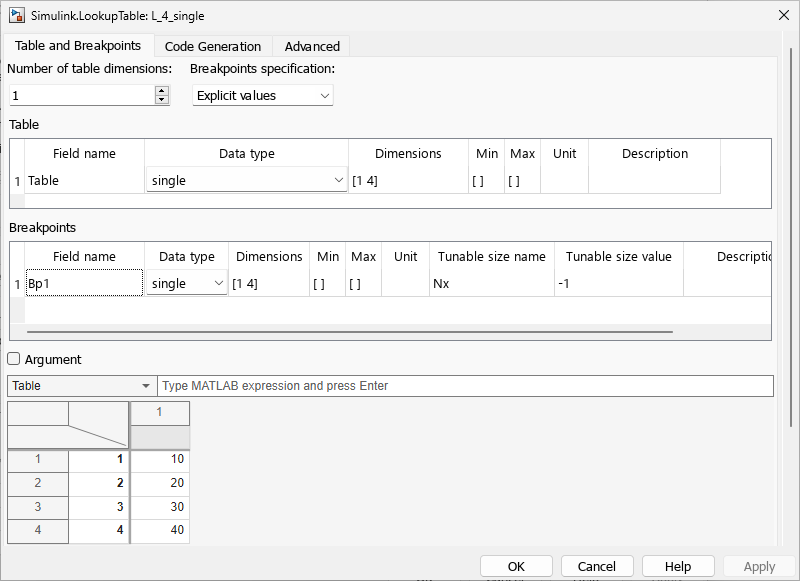
Task: Click the Cancel button
Action: (597, 566)
